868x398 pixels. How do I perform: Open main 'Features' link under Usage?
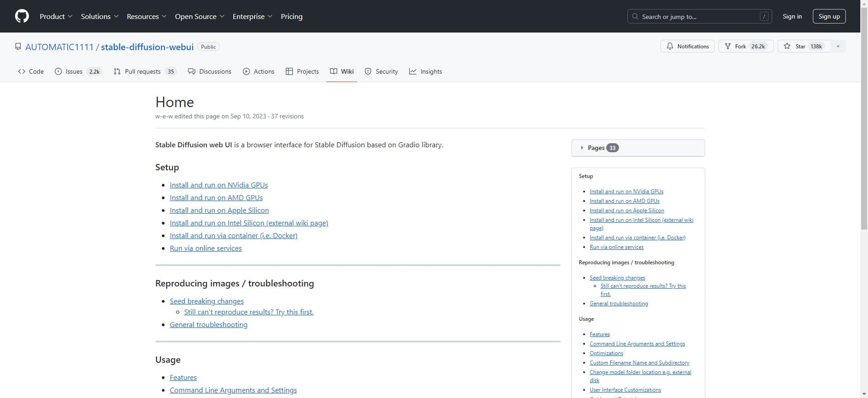(x=183, y=377)
